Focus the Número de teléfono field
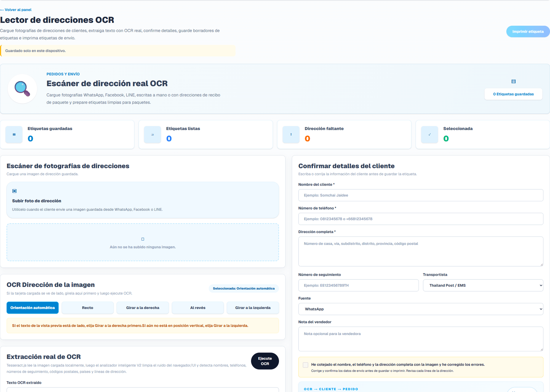Screen dimensions: 550x392 point(421,219)
